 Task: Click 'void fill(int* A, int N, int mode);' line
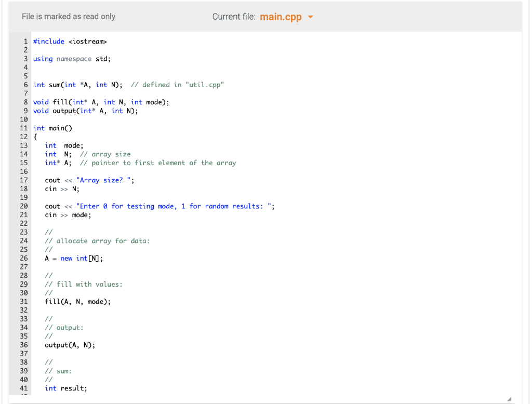[101, 102]
